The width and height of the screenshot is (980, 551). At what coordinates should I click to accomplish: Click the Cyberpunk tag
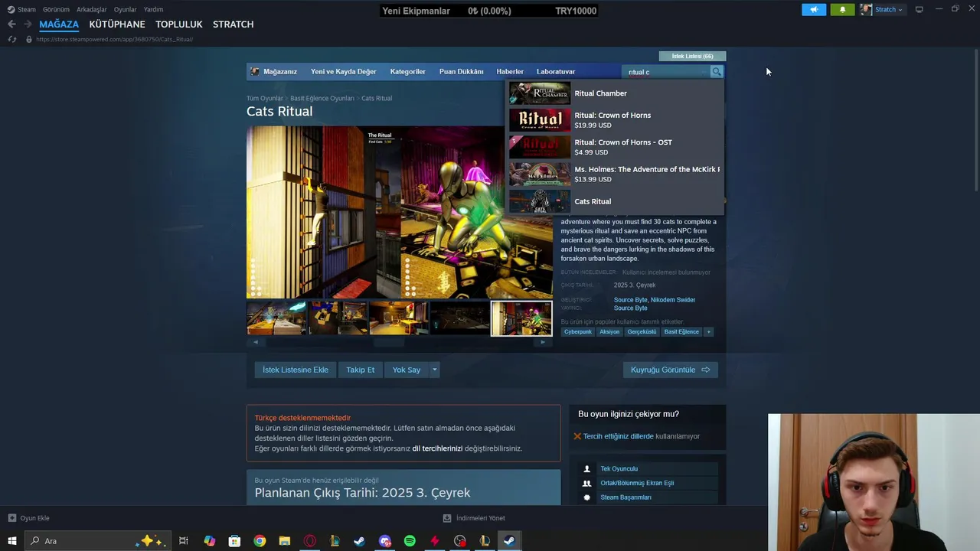tap(578, 332)
